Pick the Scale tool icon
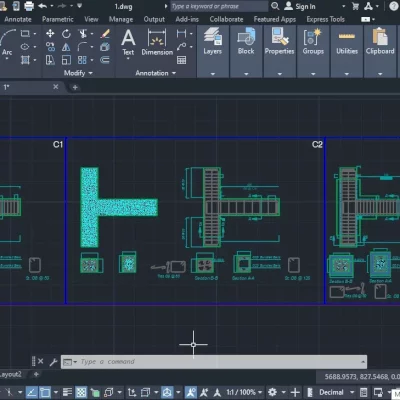The image size is (400, 400). [x=66, y=60]
